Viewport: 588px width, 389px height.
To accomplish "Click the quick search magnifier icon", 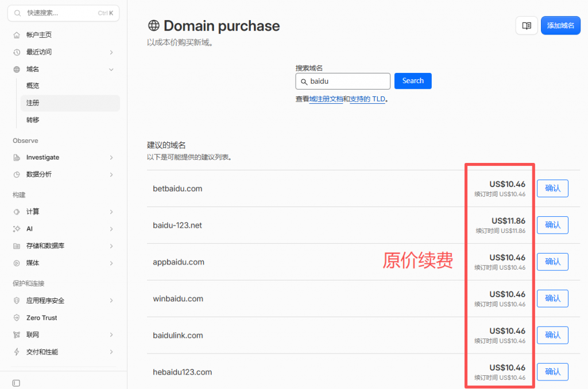I will (x=17, y=13).
